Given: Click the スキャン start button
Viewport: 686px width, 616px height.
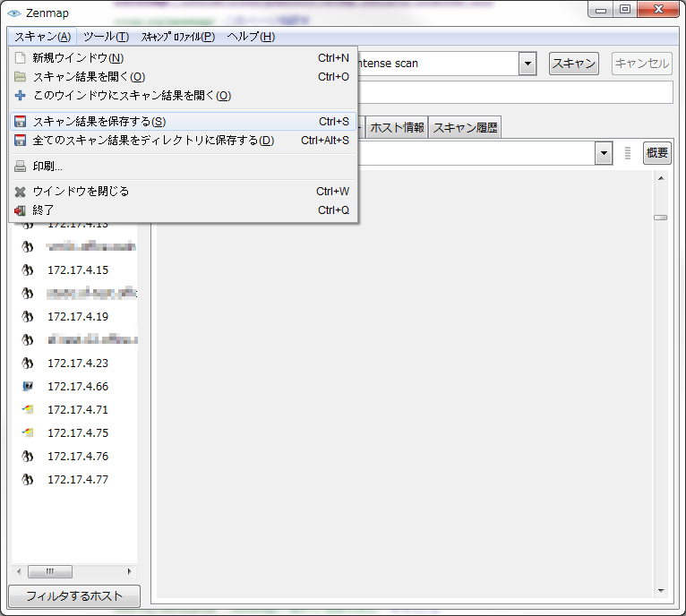Looking at the screenshot, I should pos(573,64).
